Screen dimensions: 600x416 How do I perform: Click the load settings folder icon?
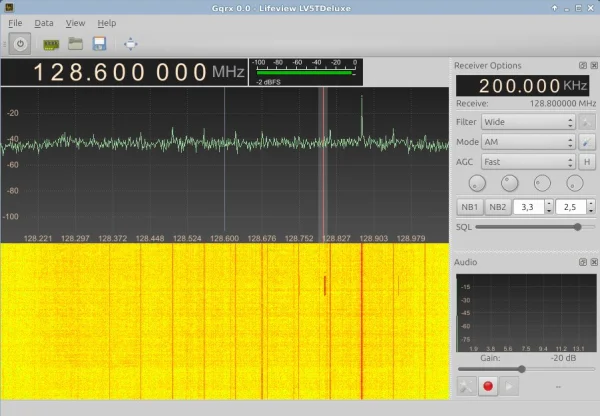point(74,44)
